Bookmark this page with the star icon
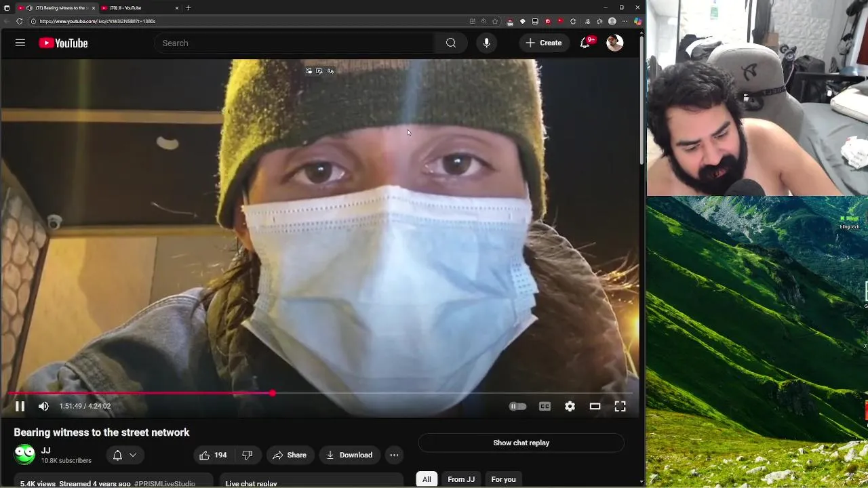Viewport: 868px width, 488px height. [496, 21]
